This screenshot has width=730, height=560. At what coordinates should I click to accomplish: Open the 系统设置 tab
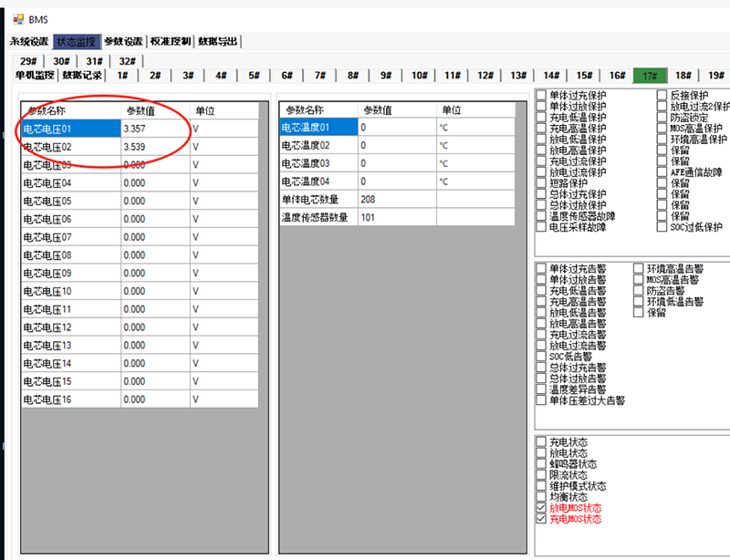click(29, 41)
